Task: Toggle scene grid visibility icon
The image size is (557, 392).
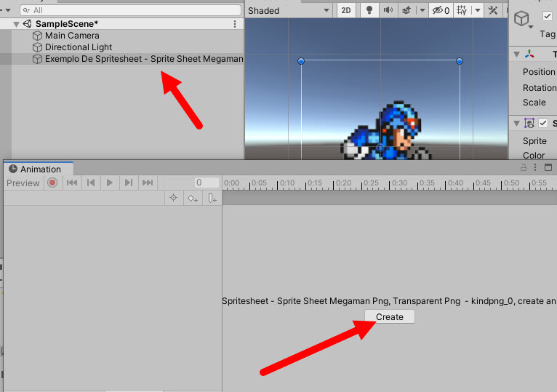Action: 462,10
